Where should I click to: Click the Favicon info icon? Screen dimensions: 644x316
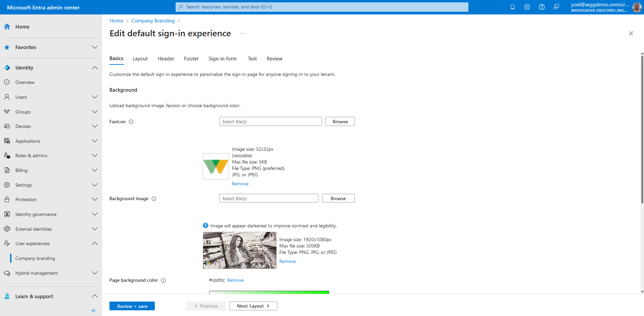tap(131, 122)
